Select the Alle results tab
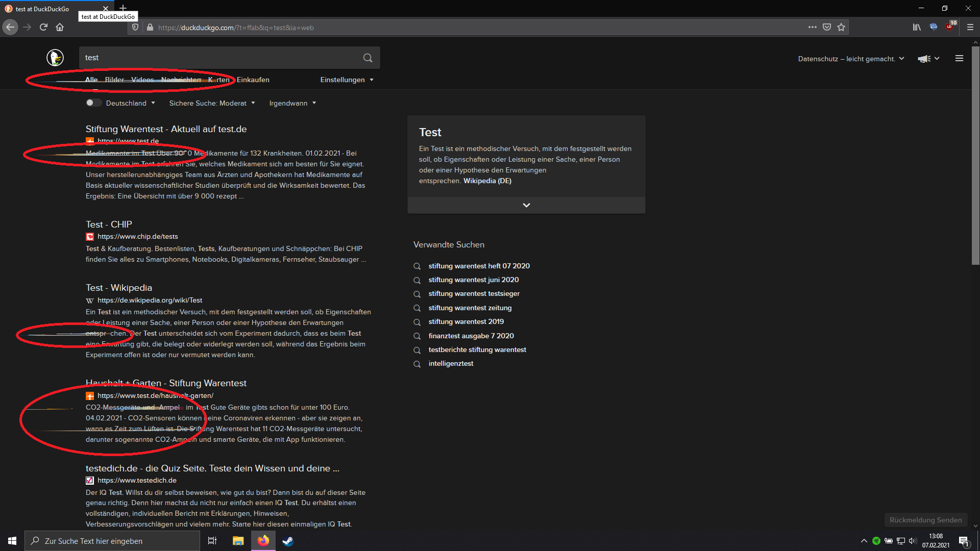The height and width of the screenshot is (551, 980). tap(91, 80)
